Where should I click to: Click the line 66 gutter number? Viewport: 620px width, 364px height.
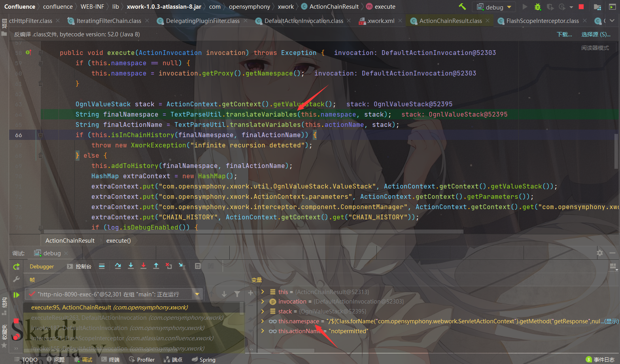coord(19,135)
